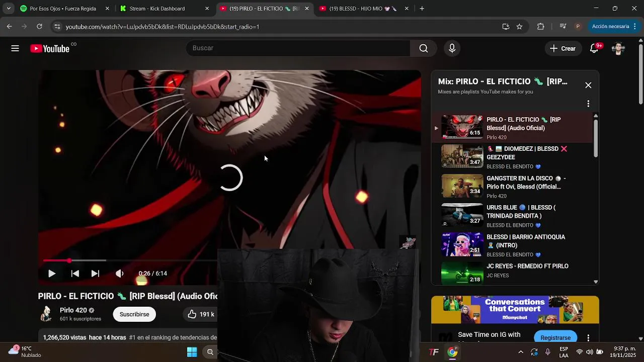Go to YouTube home via logo
This screenshot has width=644, height=362.
tap(50, 48)
